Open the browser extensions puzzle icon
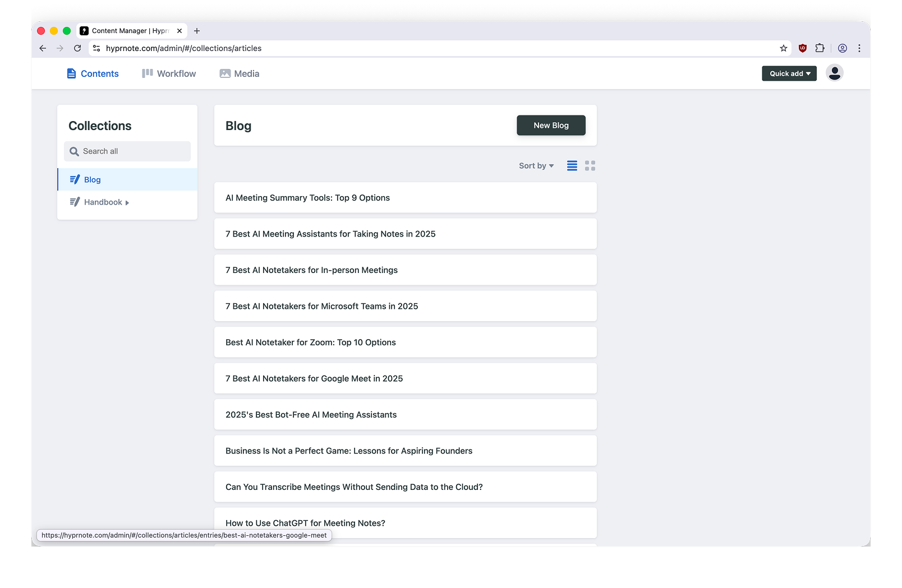The width and height of the screenshot is (902, 588). [820, 48]
